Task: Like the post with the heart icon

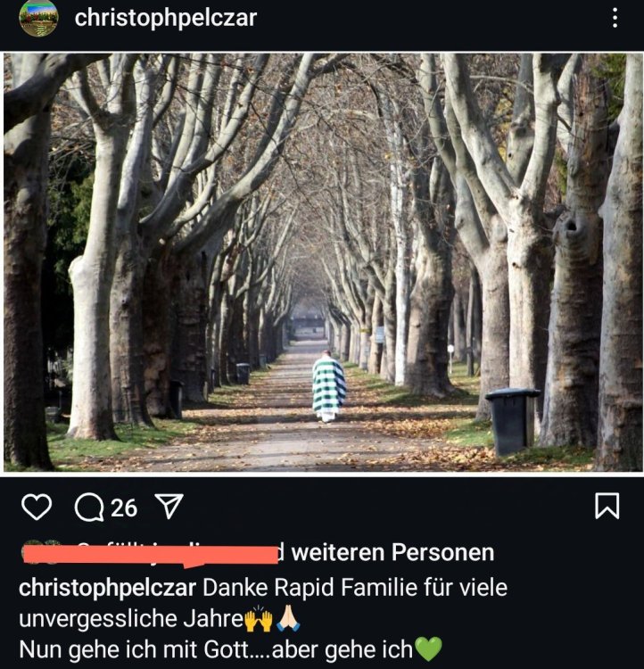Action: (x=37, y=507)
